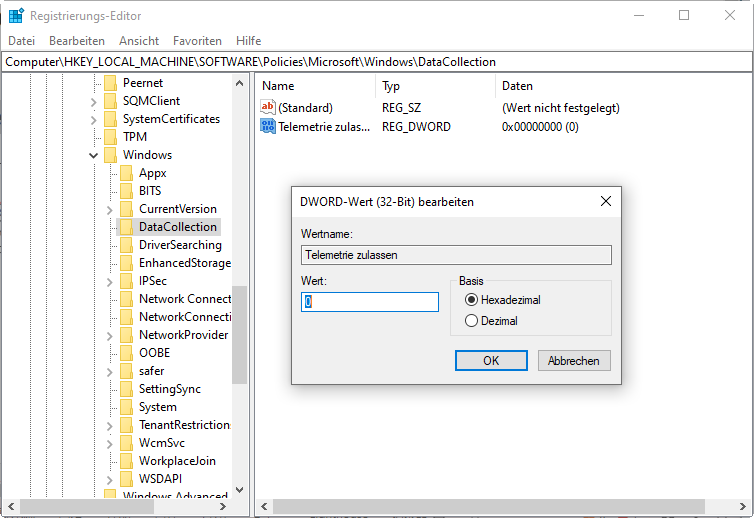Click the Peernet folder icon
This screenshot has height=518, width=754.
tap(111, 83)
